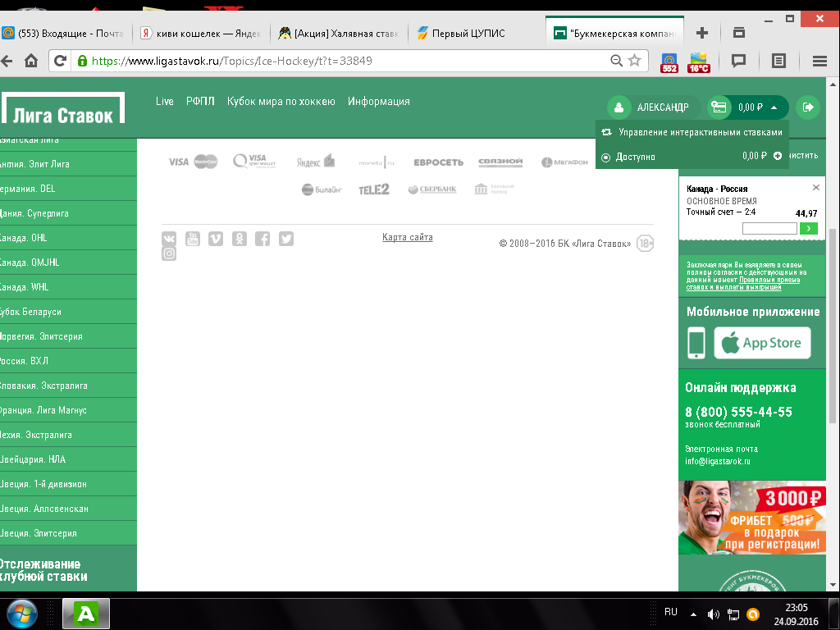Click the browser home icon

31,61
